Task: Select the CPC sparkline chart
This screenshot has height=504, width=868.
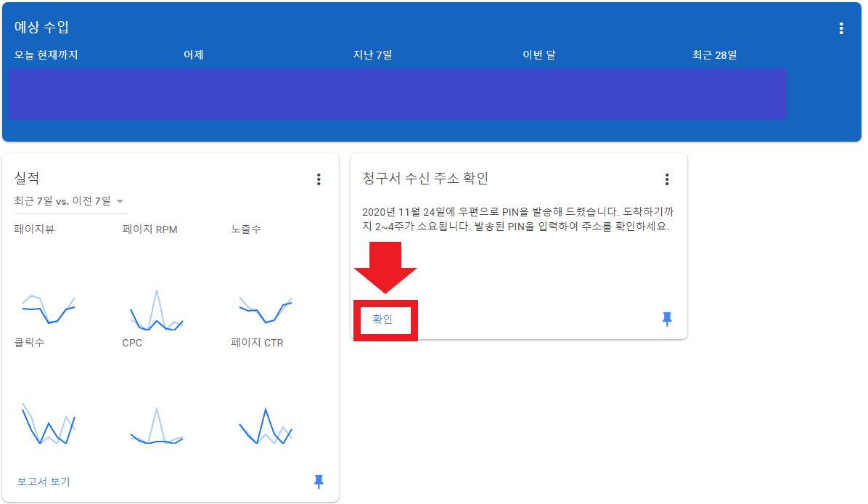Action: point(157,426)
